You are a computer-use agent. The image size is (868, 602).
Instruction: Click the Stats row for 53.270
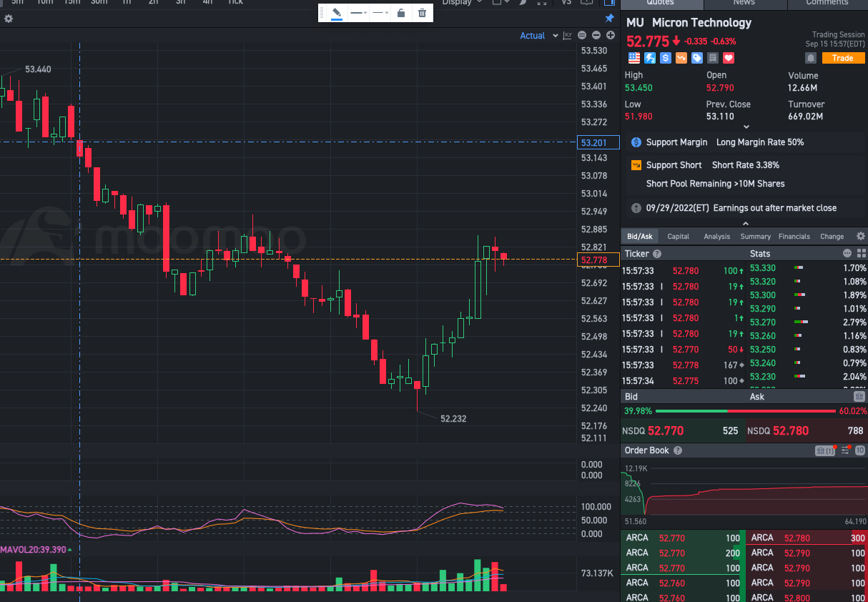click(808, 322)
